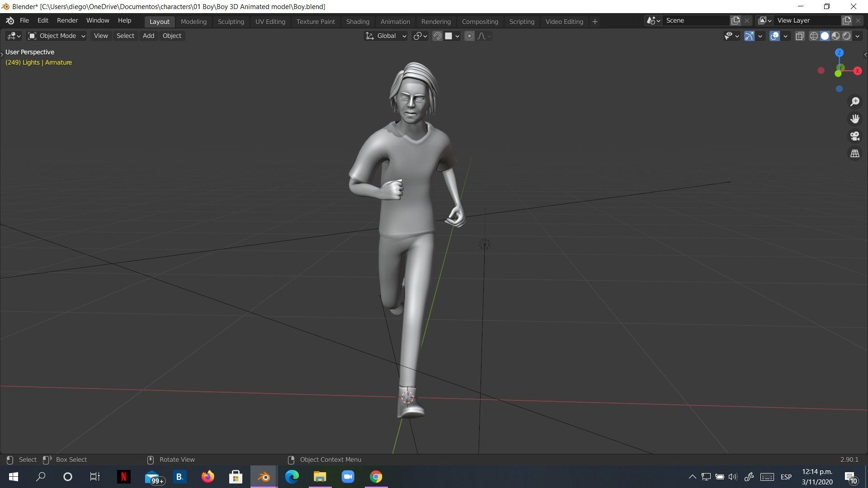868x488 pixels.
Task: Toggle viewport overlays display
Action: 774,36
